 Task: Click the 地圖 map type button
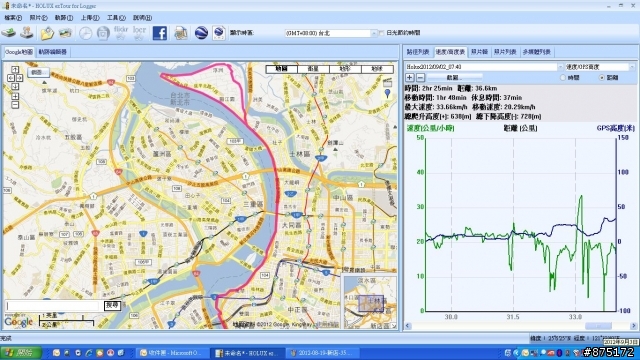pyautogui.click(x=281, y=69)
